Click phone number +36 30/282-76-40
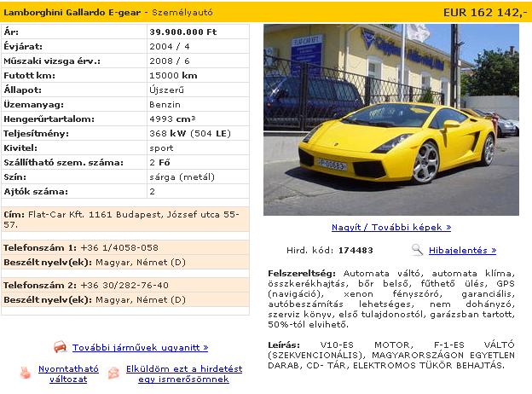Viewport: 532px width, 394px height. click(124, 285)
